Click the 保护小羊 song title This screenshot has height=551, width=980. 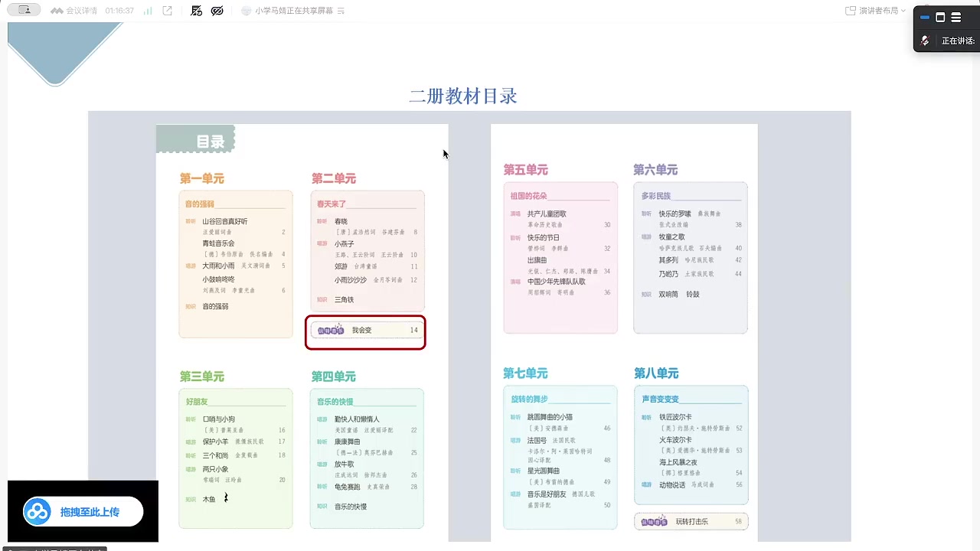coord(215,442)
